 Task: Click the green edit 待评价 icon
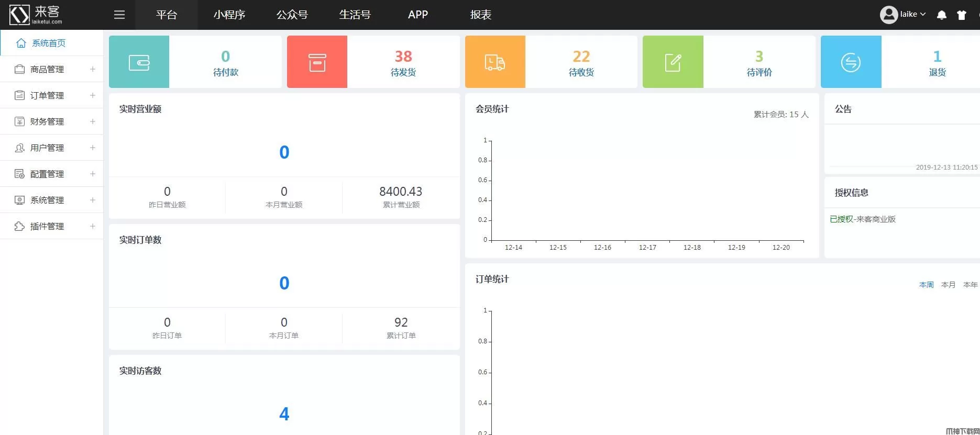673,62
